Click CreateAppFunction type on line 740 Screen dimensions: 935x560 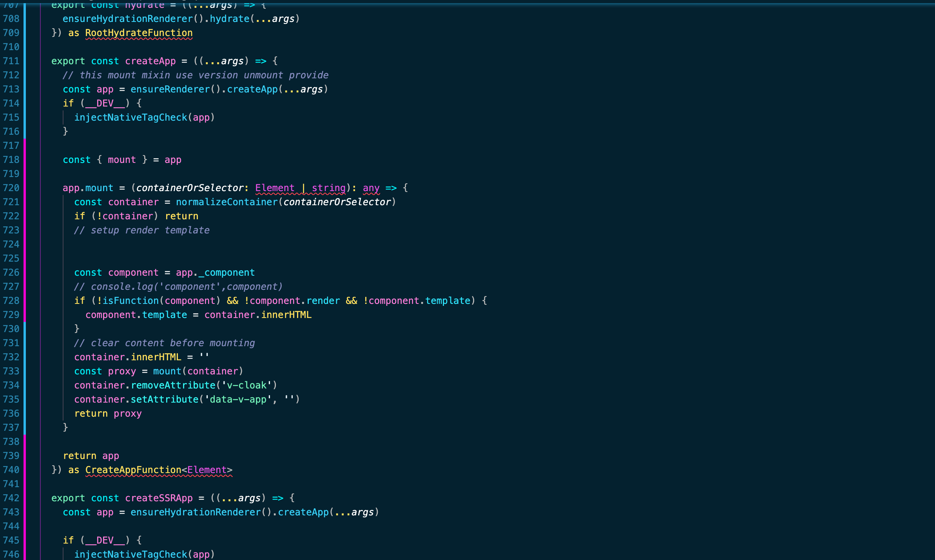(x=133, y=470)
